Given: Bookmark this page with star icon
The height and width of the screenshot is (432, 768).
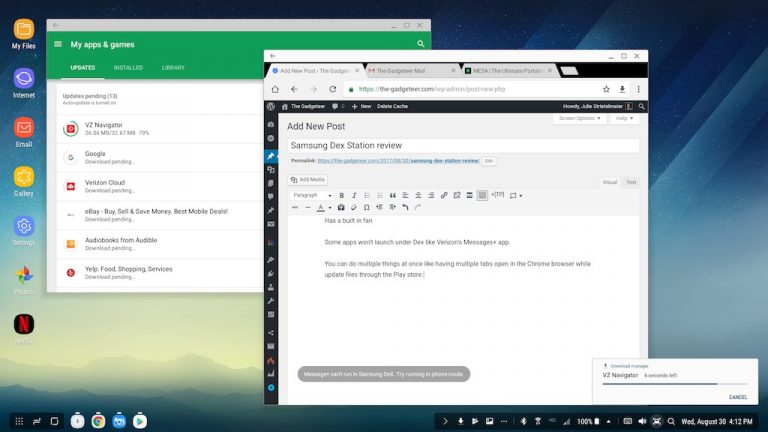Looking at the screenshot, I should (606, 89).
